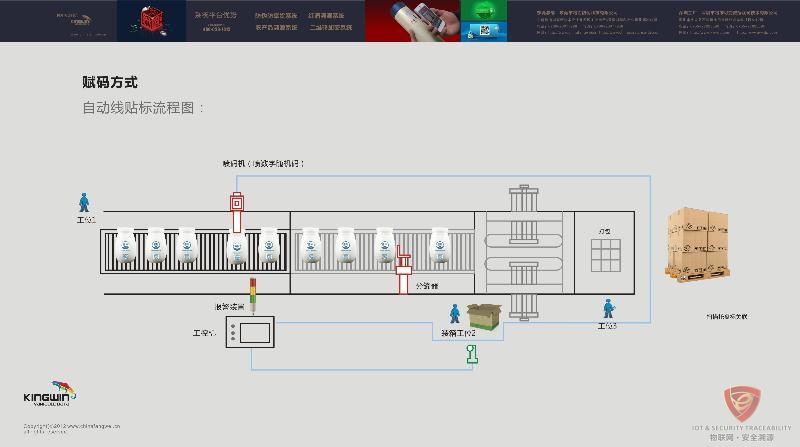Click the Kingwin logo at bottom left
The height and width of the screenshot is (447, 800).
(x=49, y=395)
